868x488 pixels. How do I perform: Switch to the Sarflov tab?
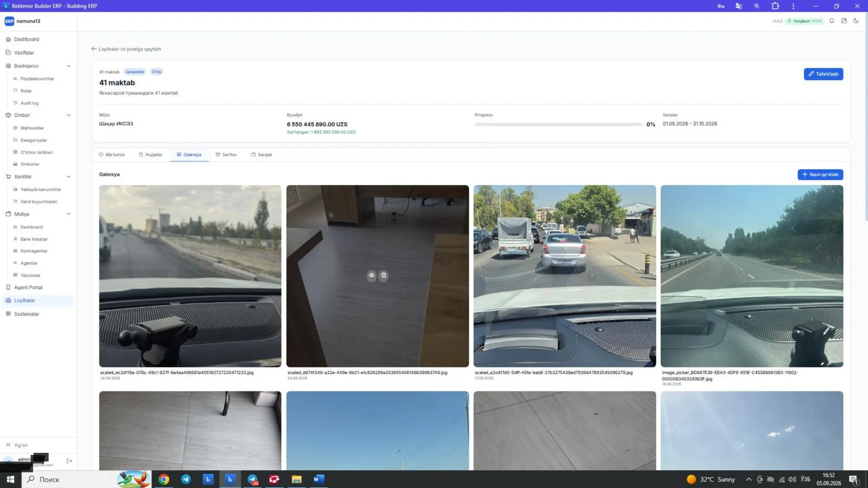tap(226, 155)
